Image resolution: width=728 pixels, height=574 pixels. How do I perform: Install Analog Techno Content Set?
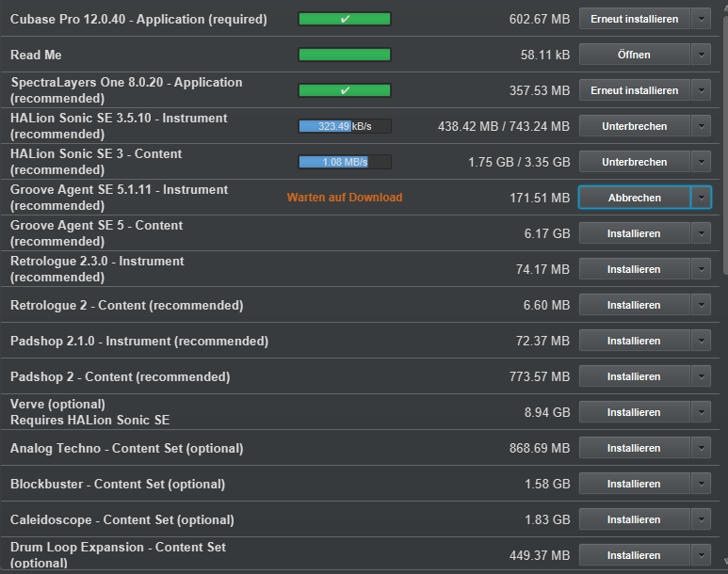[634, 448]
